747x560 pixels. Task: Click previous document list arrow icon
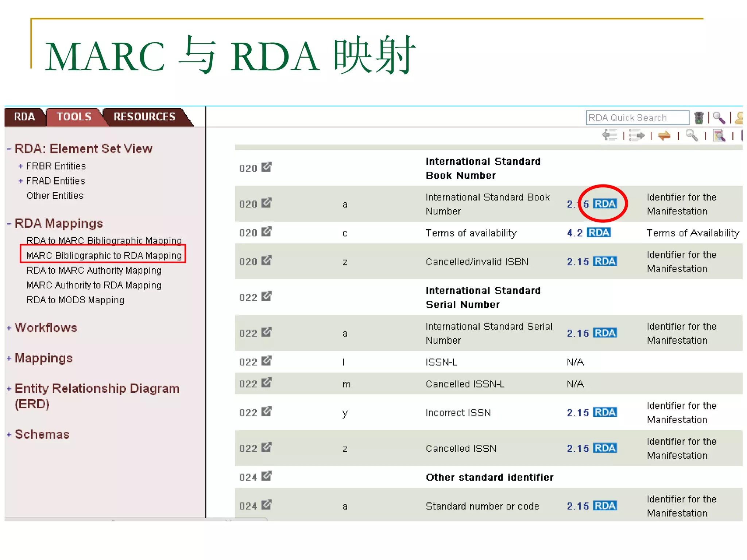pyautogui.click(x=609, y=135)
